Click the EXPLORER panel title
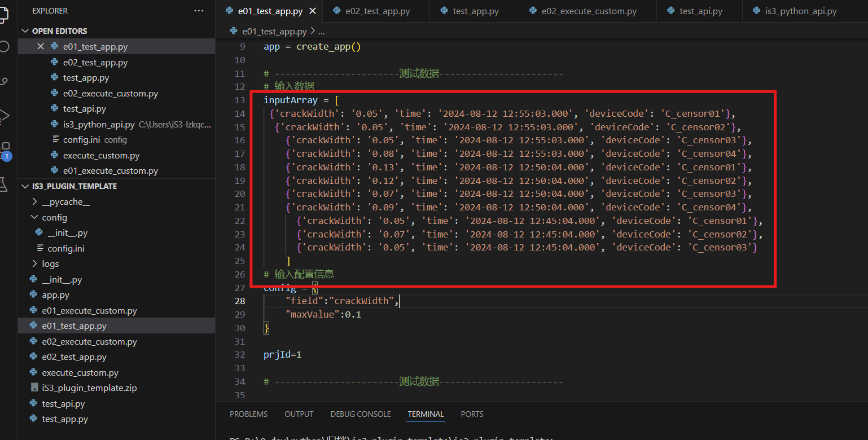The width and height of the screenshot is (868, 440). [x=50, y=11]
